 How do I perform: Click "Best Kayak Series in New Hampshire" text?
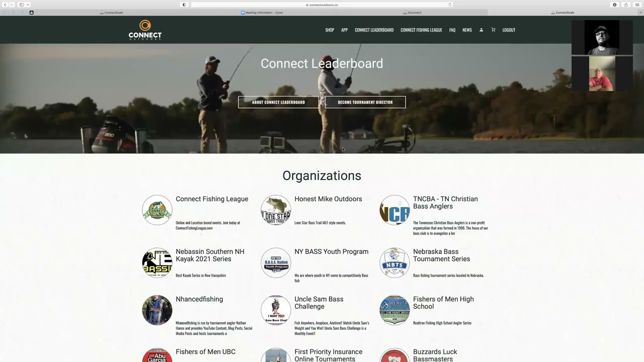pos(201,276)
